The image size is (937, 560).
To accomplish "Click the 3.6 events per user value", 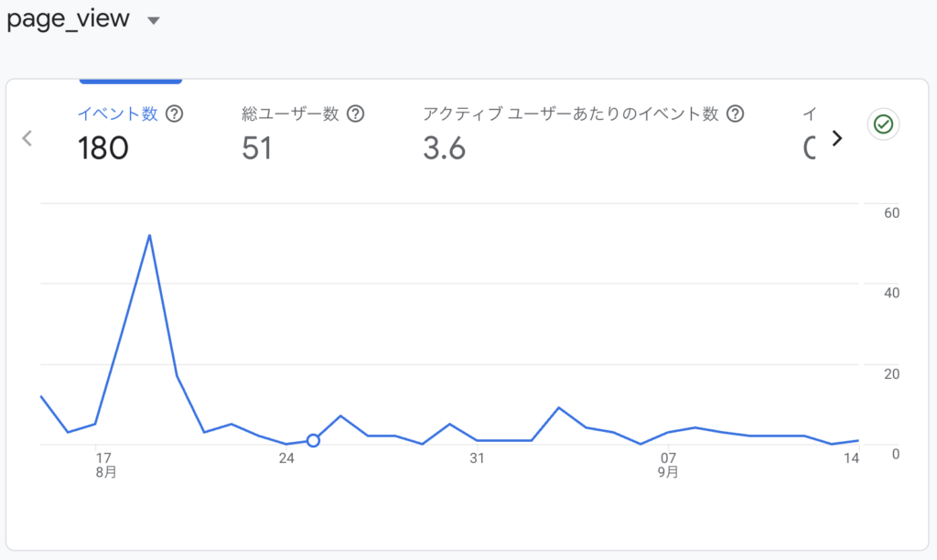I will 444,147.
